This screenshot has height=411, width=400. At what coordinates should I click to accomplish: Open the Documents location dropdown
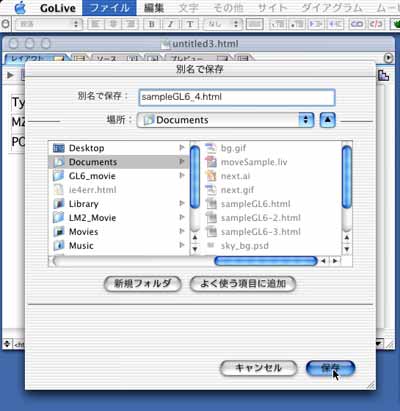click(x=225, y=120)
